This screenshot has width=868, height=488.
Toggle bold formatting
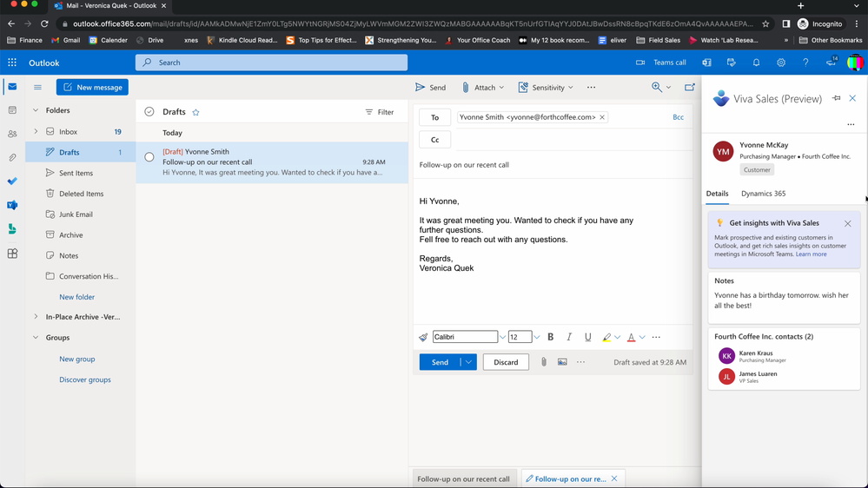[550, 337]
